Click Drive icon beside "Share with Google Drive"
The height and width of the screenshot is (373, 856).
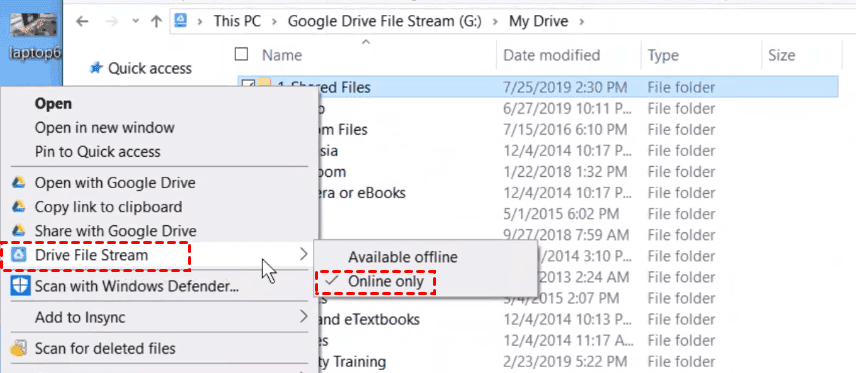(19, 230)
